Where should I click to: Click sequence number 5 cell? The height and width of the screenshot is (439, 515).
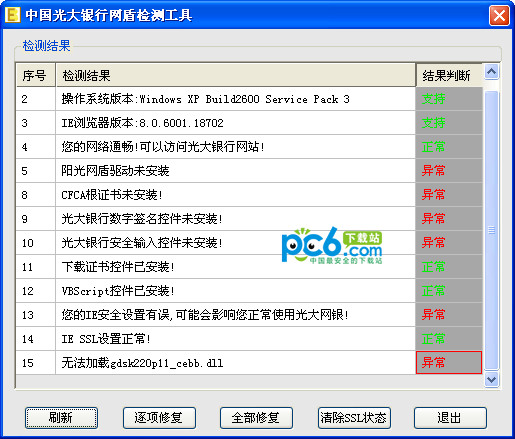click(x=35, y=171)
